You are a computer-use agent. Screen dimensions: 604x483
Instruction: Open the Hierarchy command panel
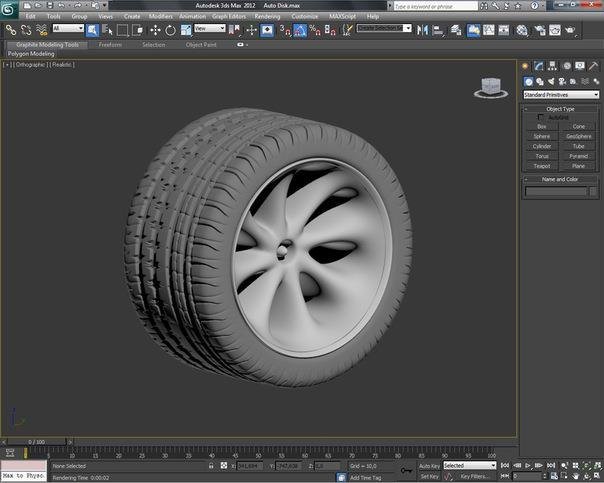[552, 66]
